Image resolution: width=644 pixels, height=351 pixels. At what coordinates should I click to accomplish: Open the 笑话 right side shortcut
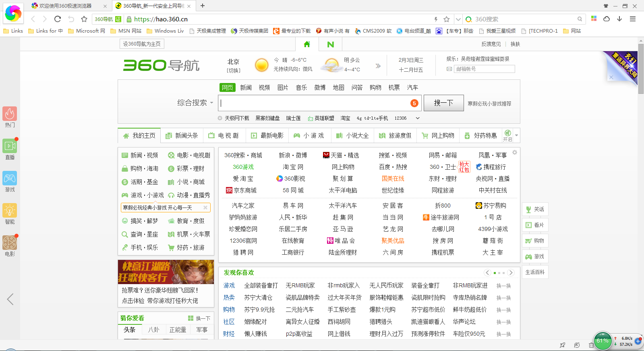point(535,209)
